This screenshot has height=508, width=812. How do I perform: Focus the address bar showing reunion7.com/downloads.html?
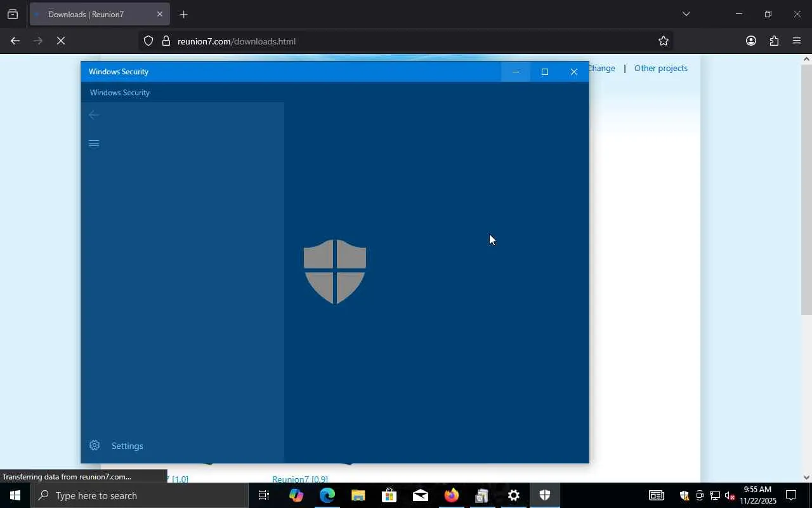tap(406, 41)
